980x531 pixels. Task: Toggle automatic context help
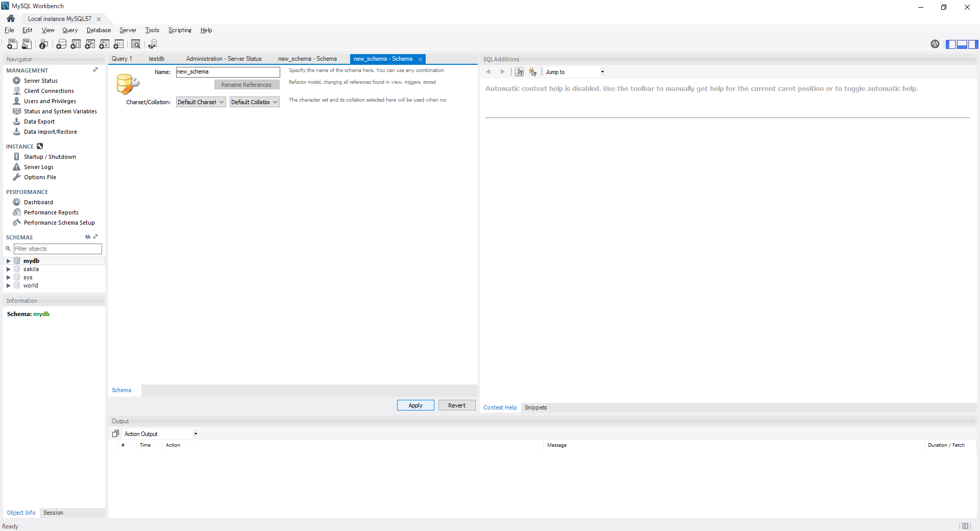(x=533, y=72)
